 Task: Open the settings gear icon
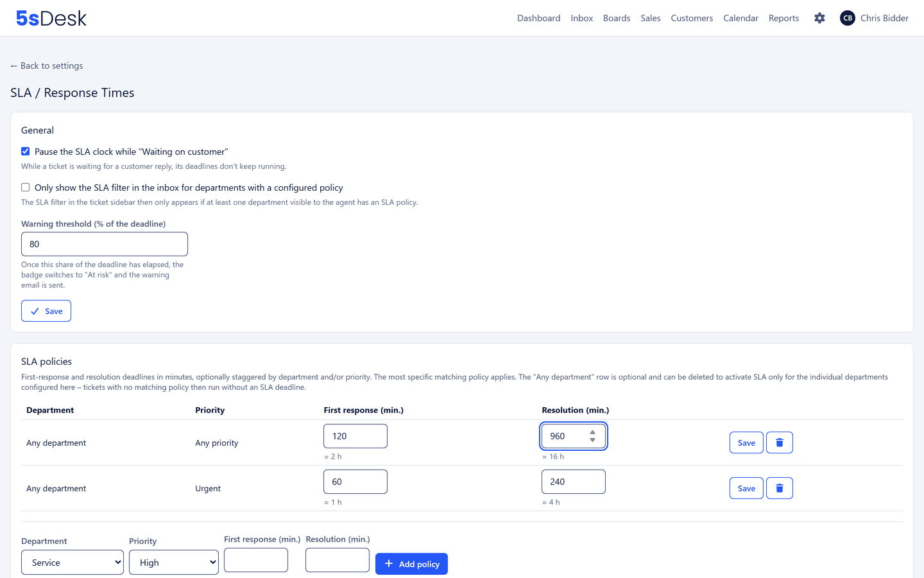coord(819,18)
